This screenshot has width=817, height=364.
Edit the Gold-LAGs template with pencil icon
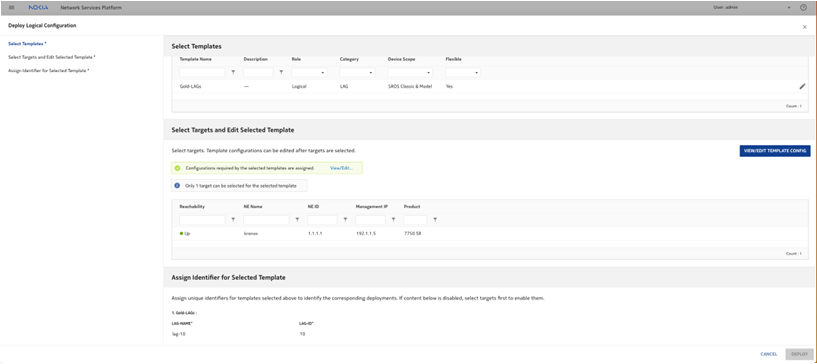pyautogui.click(x=802, y=86)
